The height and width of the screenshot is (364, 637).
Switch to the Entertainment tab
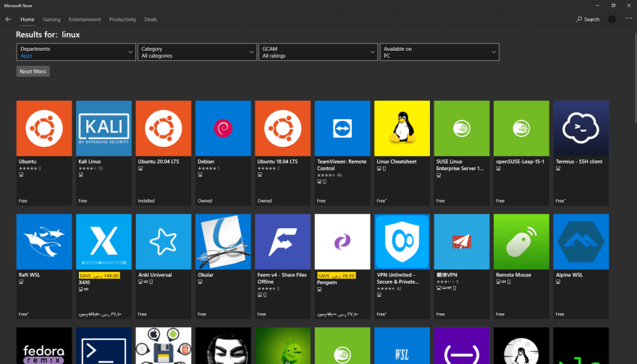pyautogui.click(x=85, y=20)
